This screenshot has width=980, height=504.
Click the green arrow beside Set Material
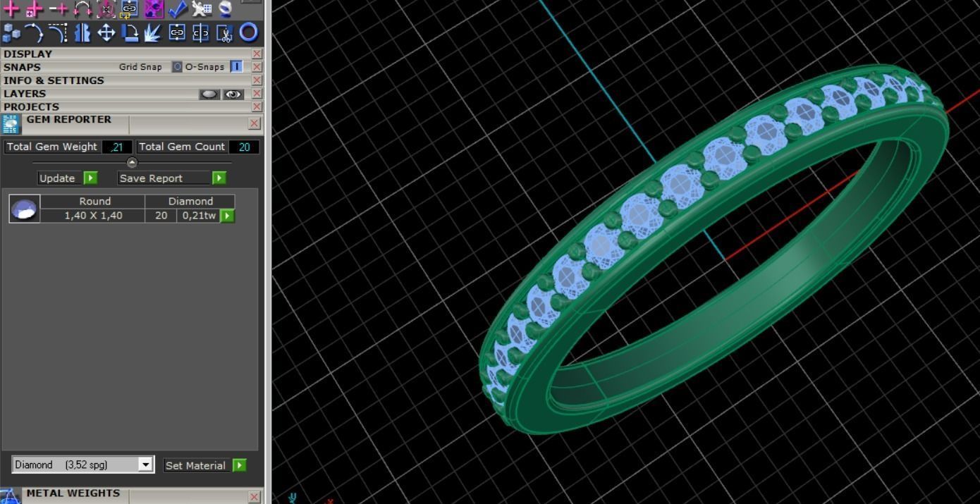(x=240, y=465)
